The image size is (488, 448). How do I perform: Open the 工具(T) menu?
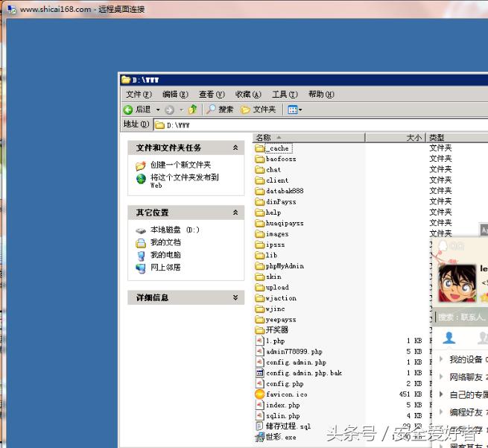pos(285,94)
